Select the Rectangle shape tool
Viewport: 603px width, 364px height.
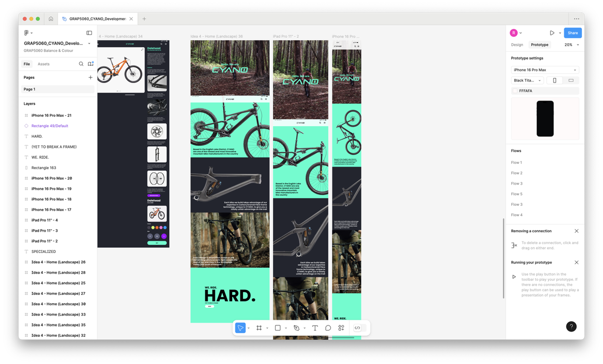pos(278,328)
